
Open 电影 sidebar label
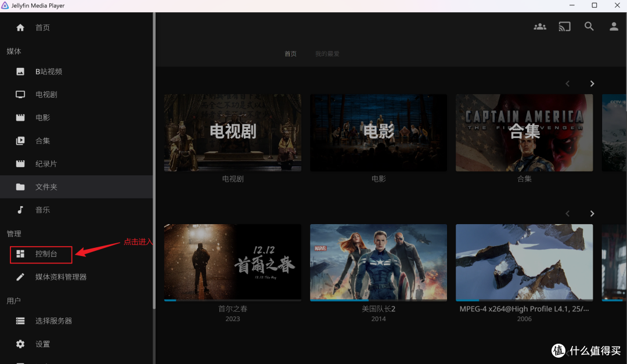(43, 118)
